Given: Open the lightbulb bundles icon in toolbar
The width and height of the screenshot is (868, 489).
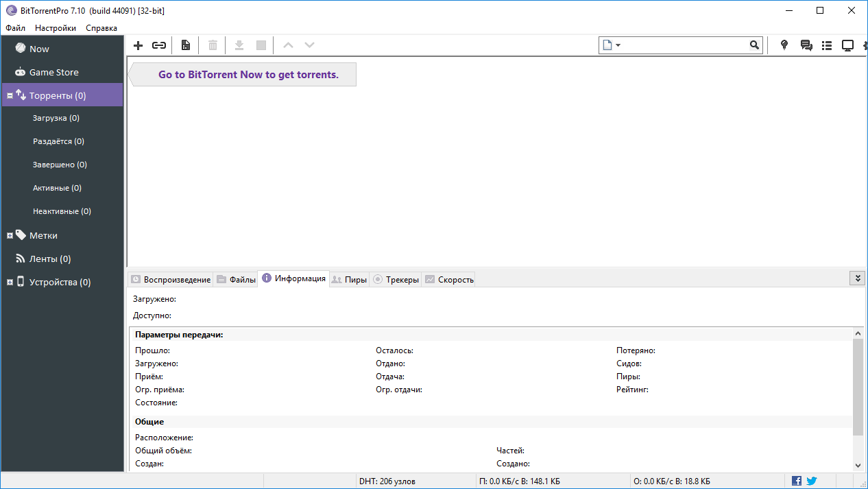Looking at the screenshot, I should pyautogui.click(x=784, y=45).
